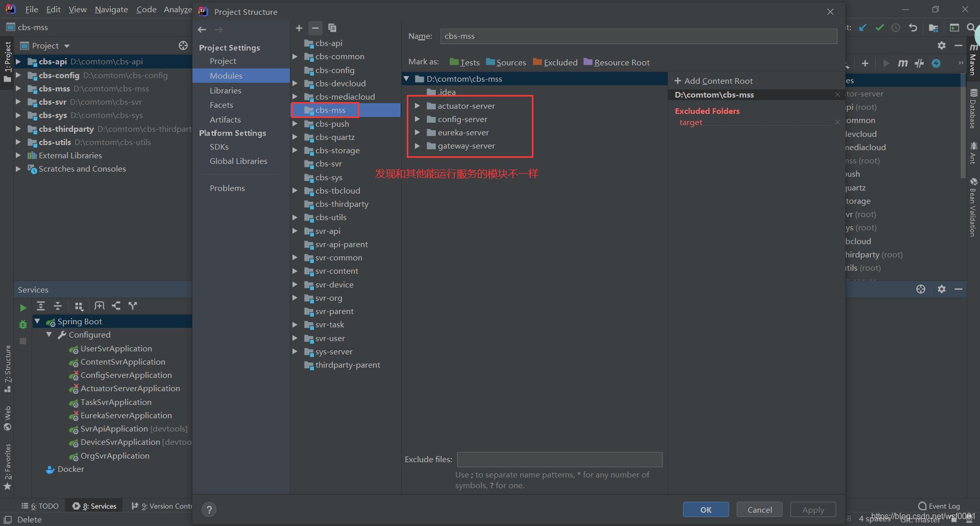Select Docker node in Services
This screenshot has width=980, height=526.
pos(70,469)
